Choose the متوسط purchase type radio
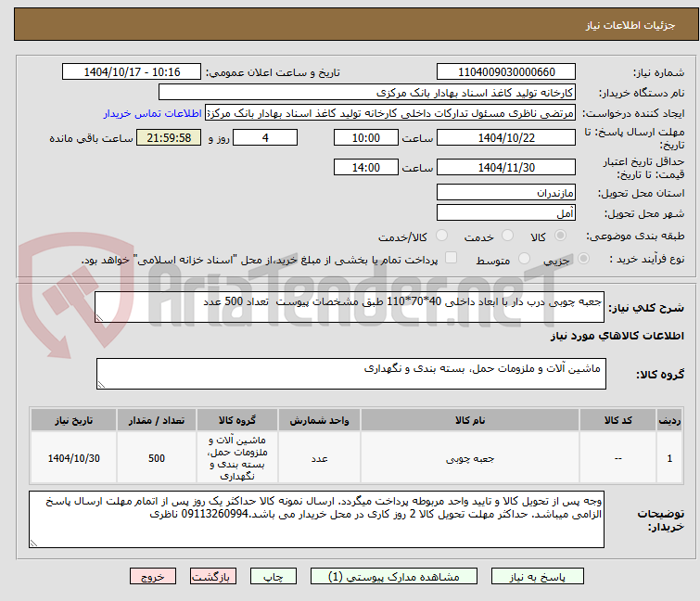Image resolution: width=700 pixels, height=601 pixels. pyautogui.click(x=524, y=259)
